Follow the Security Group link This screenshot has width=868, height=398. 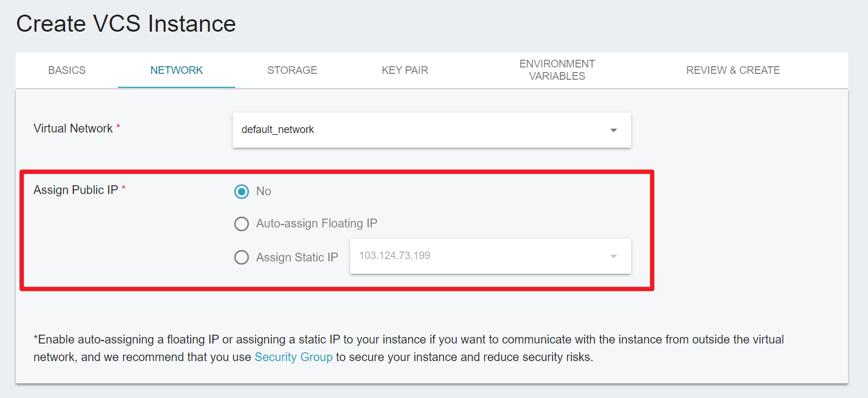(x=293, y=357)
